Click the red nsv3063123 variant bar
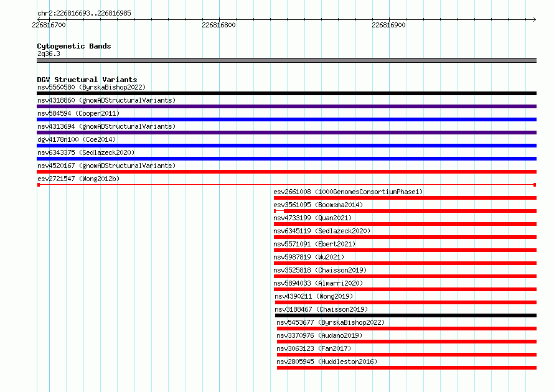 click(x=406, y=355)
